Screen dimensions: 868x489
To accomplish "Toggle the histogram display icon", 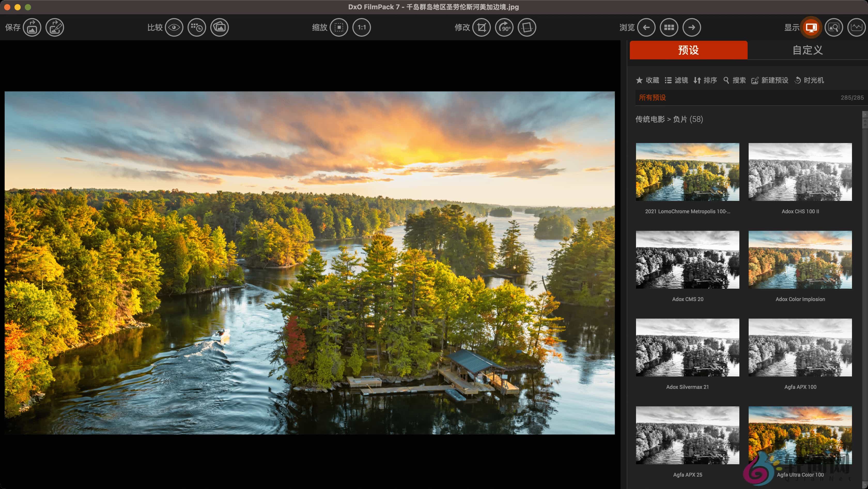I will [856, 27].
